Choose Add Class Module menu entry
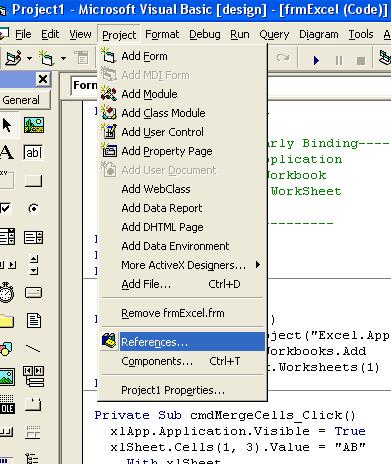The height and width of the screenshot is (464, 391). 182,113
